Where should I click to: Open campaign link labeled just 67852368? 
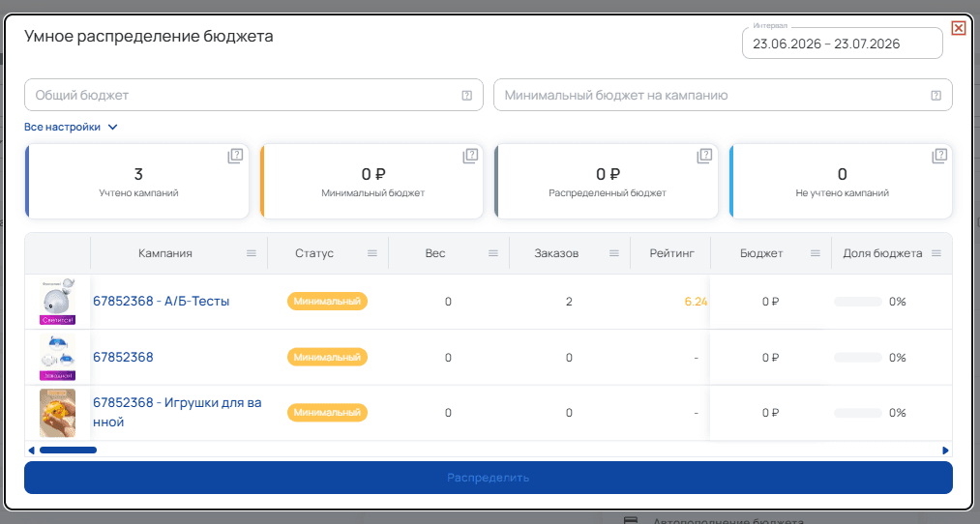123,358
